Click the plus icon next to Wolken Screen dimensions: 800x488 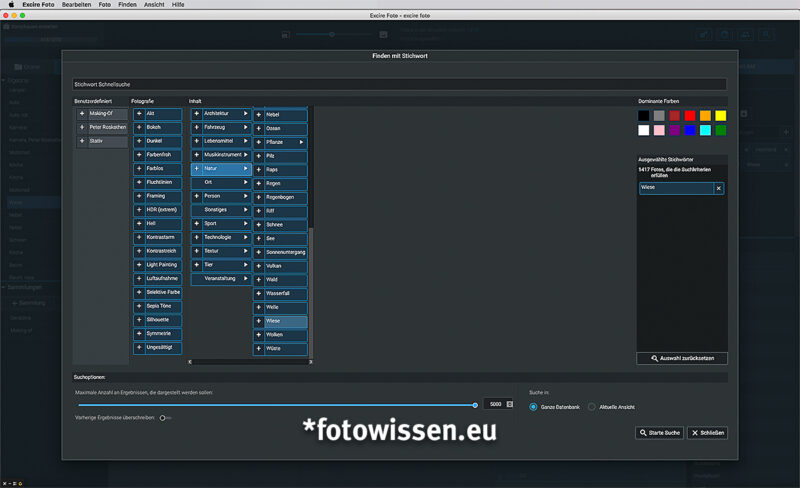pyautogui.click(x=259, y=335)
